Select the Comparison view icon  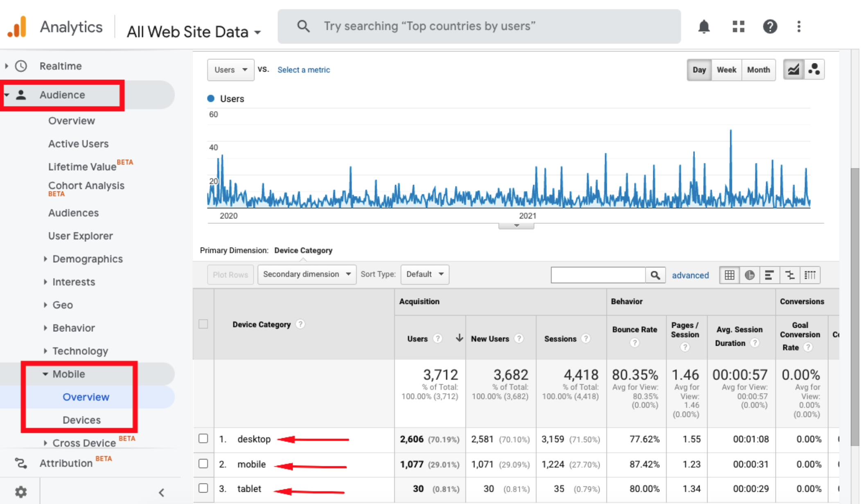790,275
